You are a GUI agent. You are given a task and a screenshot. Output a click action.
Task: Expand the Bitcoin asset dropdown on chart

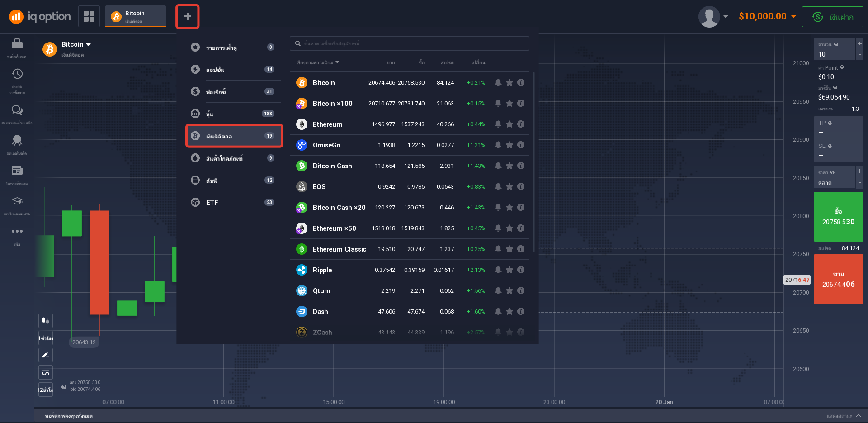coord(76,44)
